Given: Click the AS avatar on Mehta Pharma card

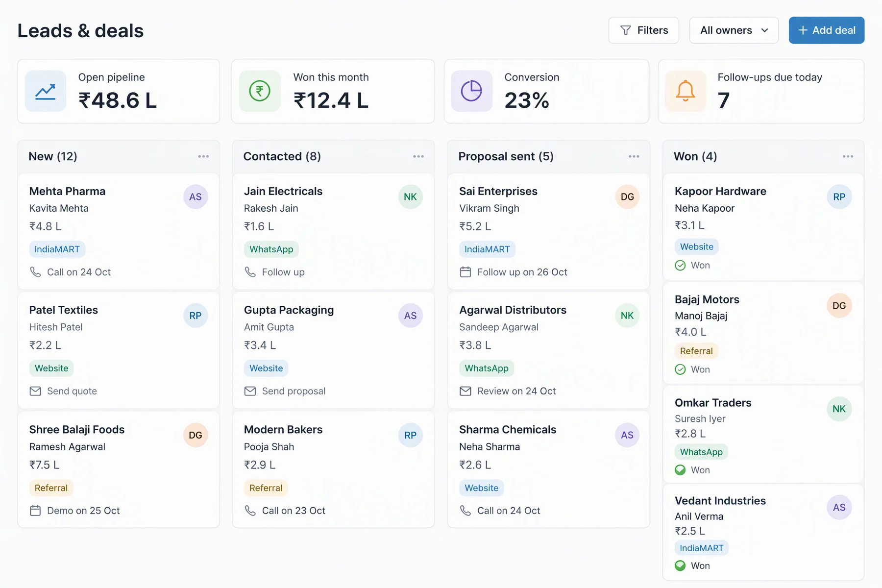Looking at the screenshot, I should (196, 197).
